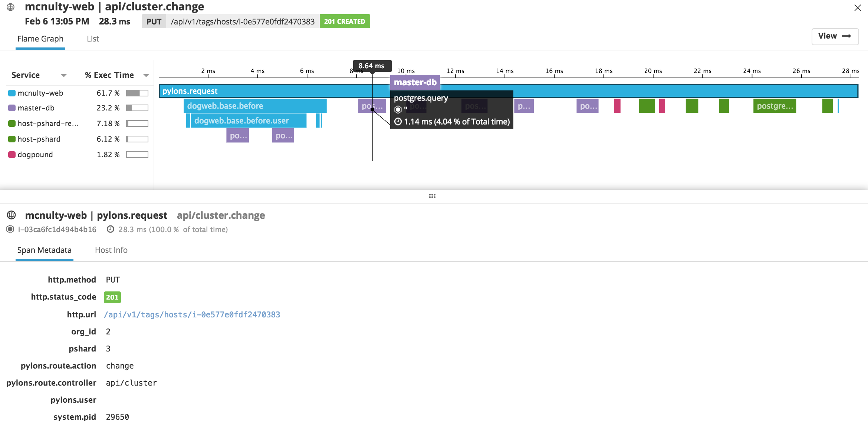
Task: Click the clock icon next to 28.3 ms
Action: click(110, 230)
